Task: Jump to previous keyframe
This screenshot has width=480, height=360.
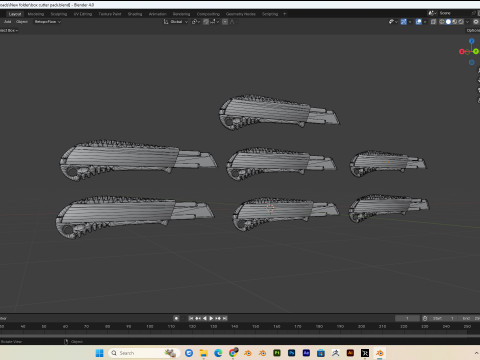Action: (198, 318)
